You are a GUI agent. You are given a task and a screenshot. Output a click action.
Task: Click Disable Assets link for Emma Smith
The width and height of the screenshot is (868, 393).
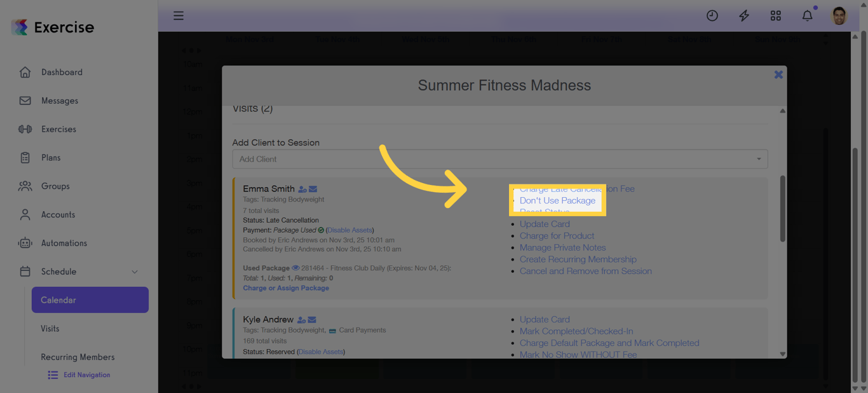point(349,230)
